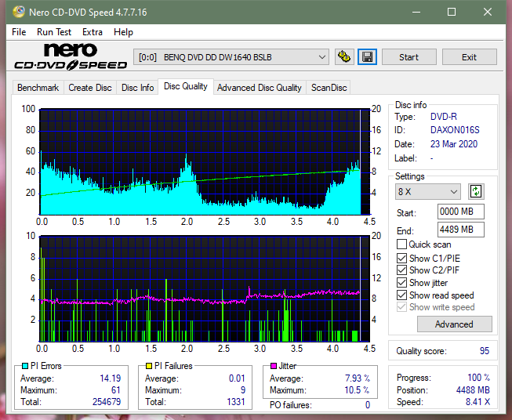
Task: Click the Exit button
Action: pos(469,57)
